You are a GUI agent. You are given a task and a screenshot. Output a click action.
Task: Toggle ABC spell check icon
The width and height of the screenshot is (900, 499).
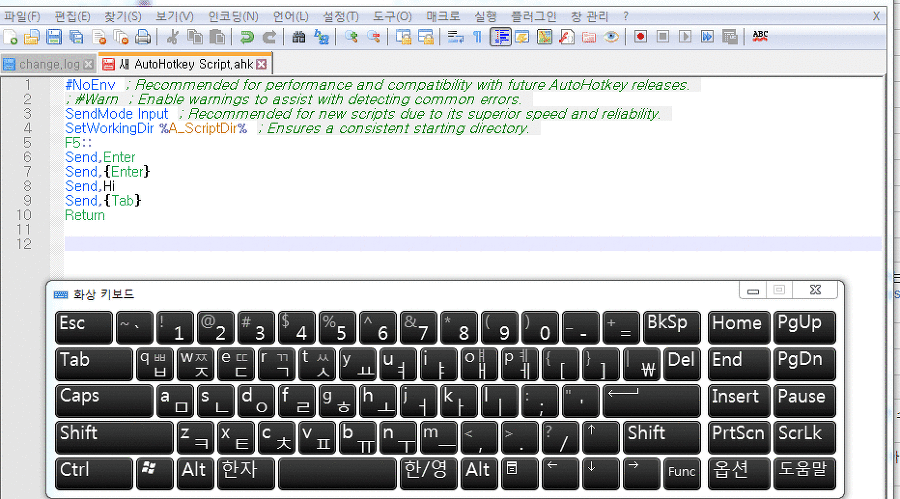(x=760, y=36)
